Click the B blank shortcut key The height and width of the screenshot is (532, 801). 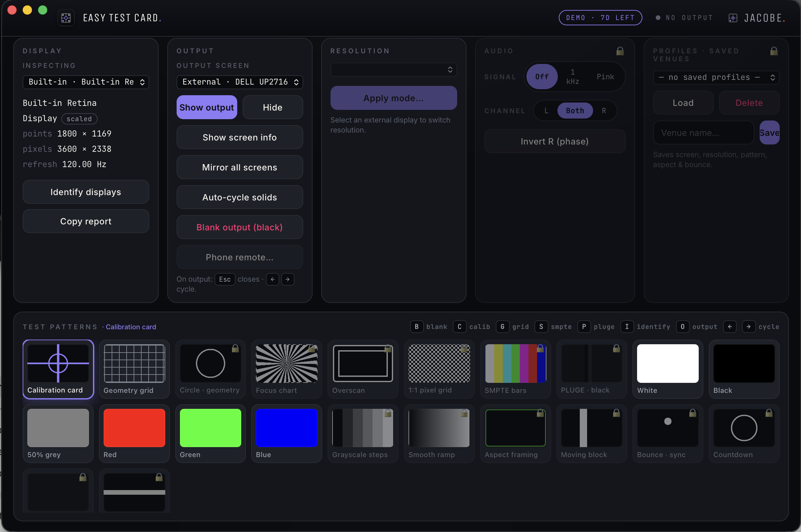[x=416, y=327]
